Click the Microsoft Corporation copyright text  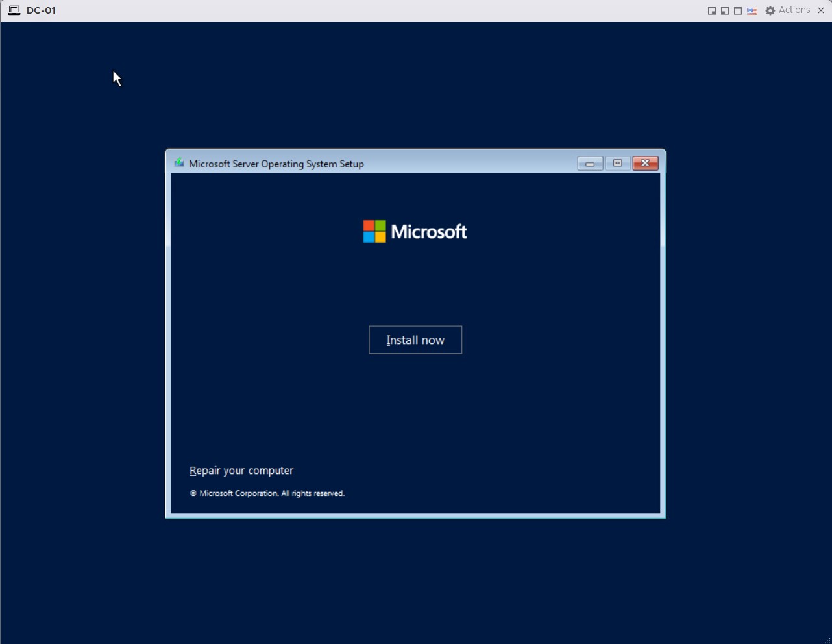tap(267, 493)
